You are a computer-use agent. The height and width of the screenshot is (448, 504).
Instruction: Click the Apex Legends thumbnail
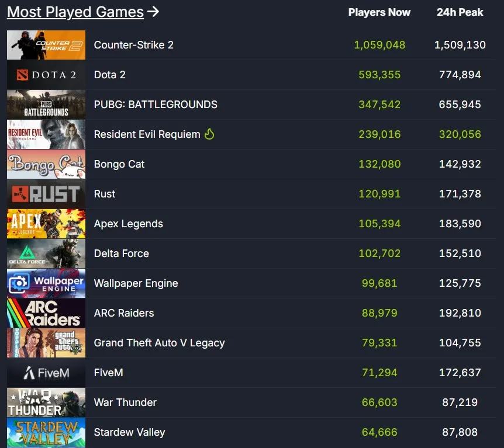coord(46,224)
